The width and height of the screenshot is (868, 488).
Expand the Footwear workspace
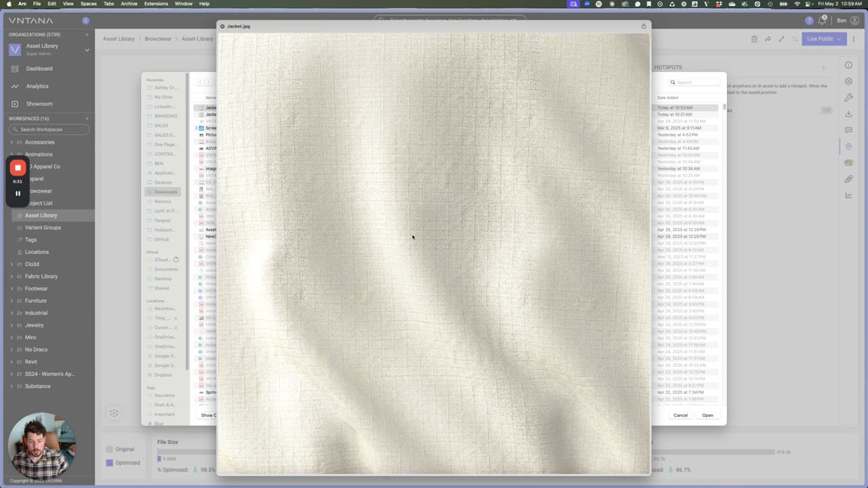12,289
